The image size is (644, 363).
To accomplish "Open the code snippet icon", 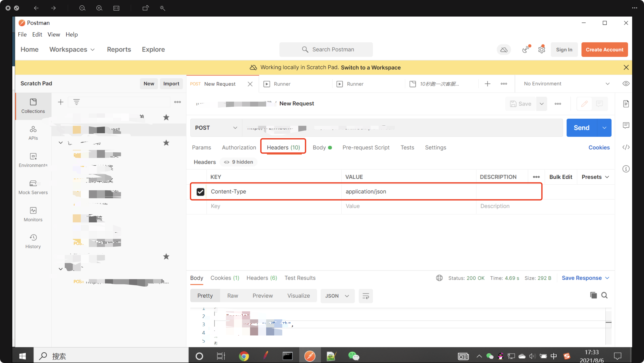I will 626,147.
